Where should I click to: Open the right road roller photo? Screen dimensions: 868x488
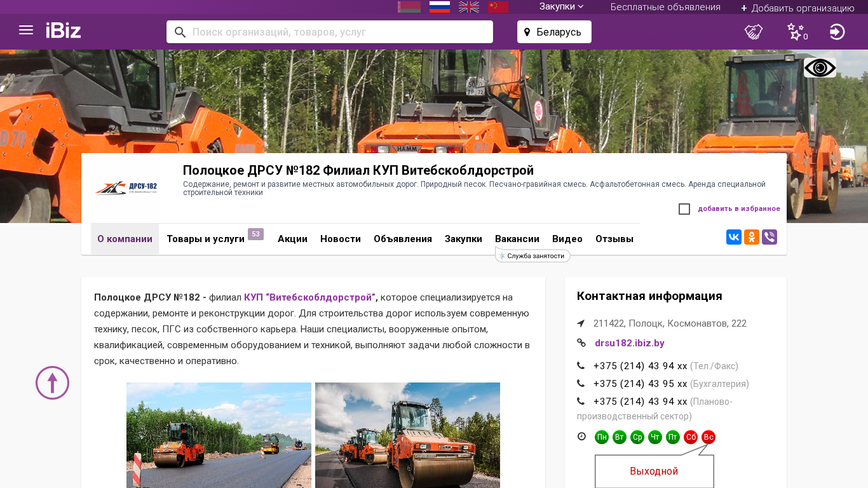click(407, 435)
